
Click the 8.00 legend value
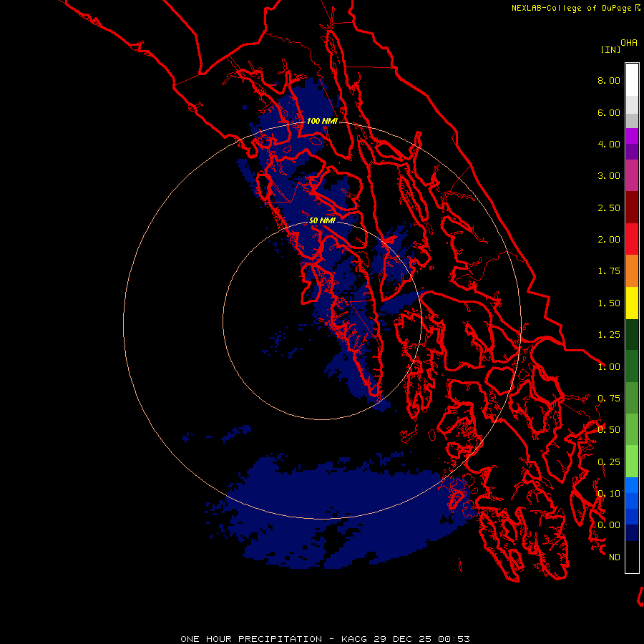(x=609, y=80)
